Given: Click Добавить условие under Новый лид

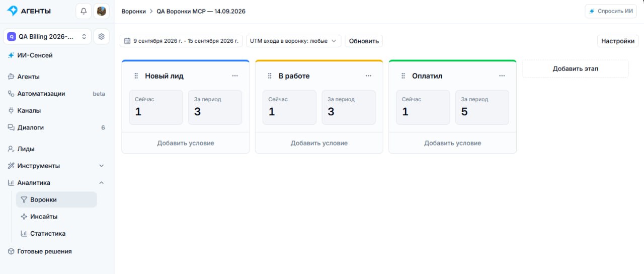Looking at the screenshot, I should pos(186,143).
